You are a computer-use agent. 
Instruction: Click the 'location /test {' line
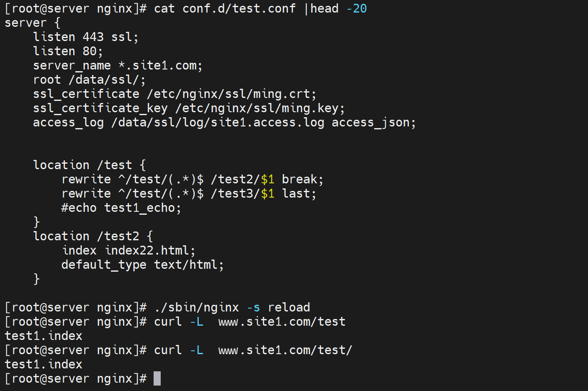tap(89, 165)
